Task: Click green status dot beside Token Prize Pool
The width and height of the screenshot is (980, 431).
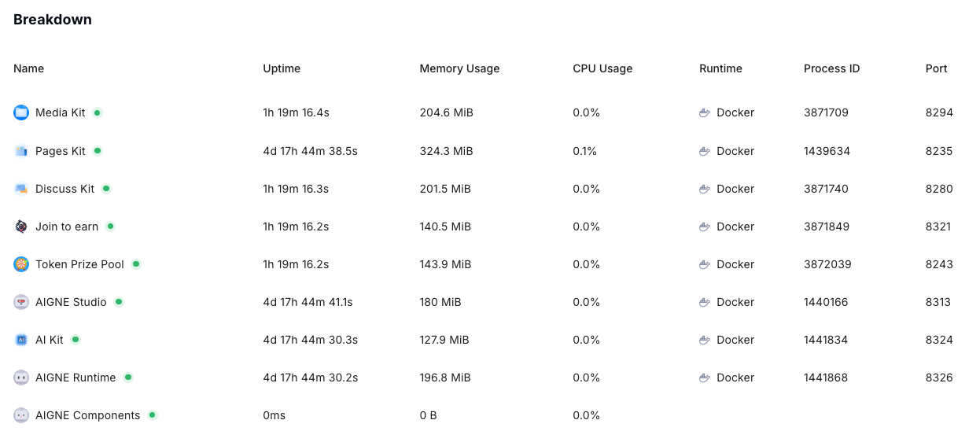Action: click(136, 264)
